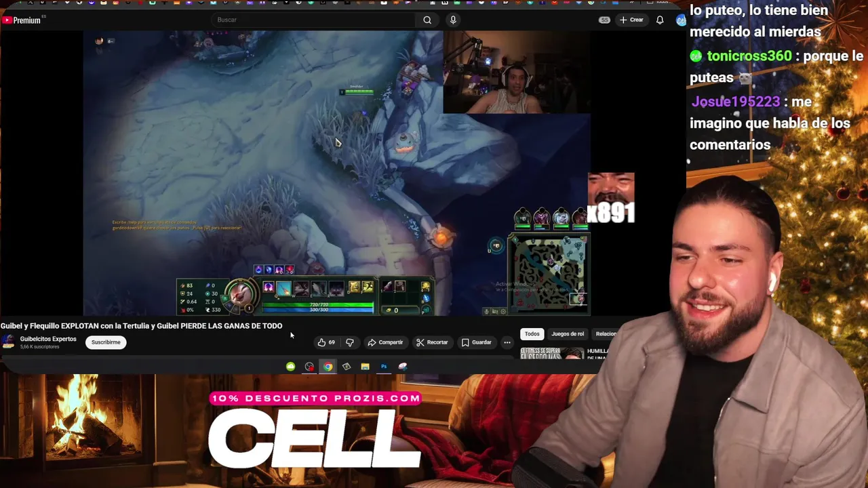
Task: Click the green 720/720 health bar
Action: coord(318,305)
